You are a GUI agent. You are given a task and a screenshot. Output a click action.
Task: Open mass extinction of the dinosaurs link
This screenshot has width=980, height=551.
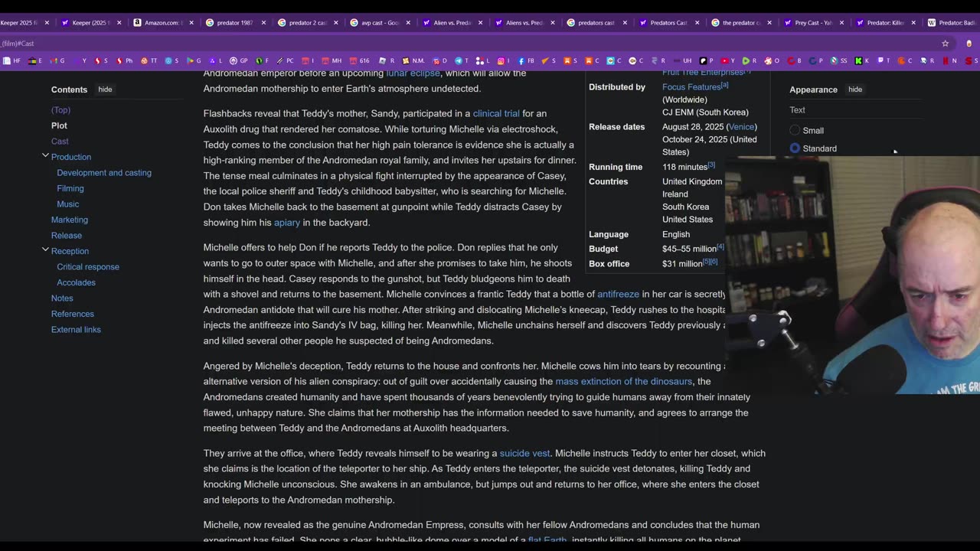[624, 381]
